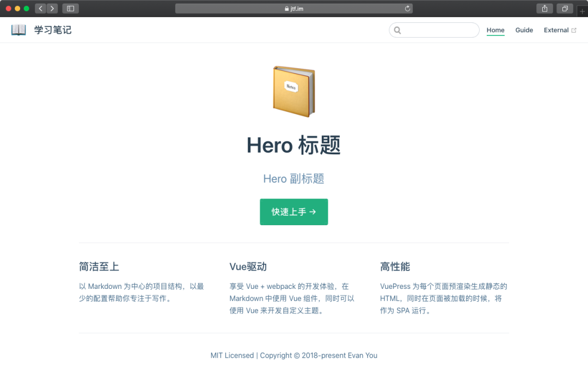Open the External nav link
The image size is (588, 375).
[560, 30]
